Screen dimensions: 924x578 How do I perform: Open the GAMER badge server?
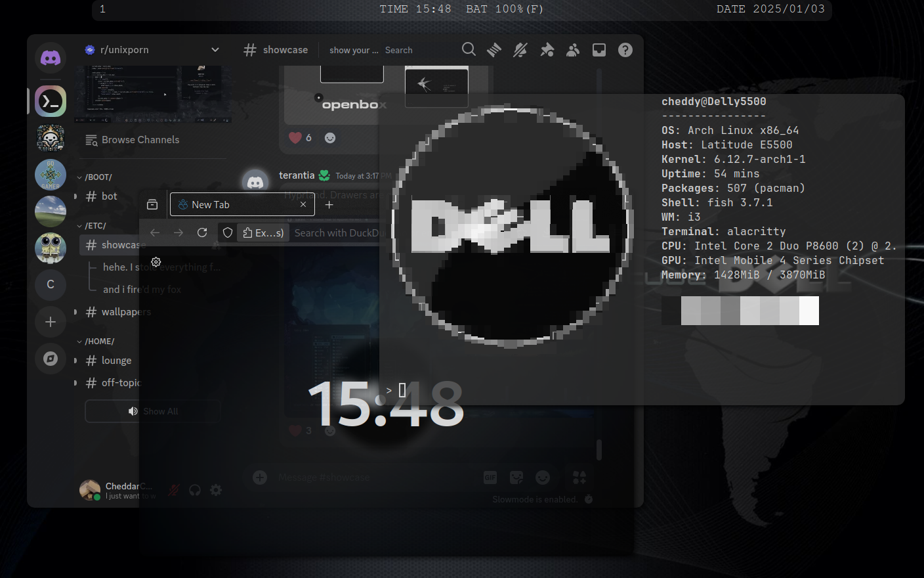click(x=51, y=175)
